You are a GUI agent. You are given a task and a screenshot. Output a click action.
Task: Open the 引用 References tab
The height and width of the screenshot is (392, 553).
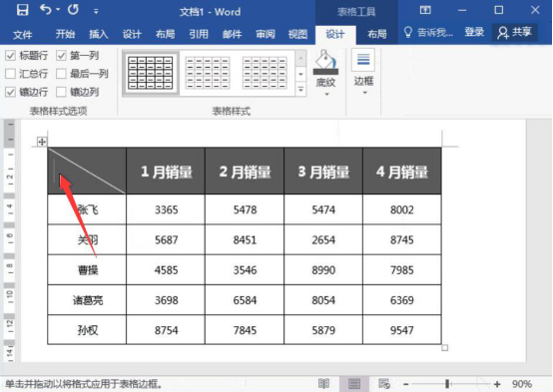[x=199, y=34]
